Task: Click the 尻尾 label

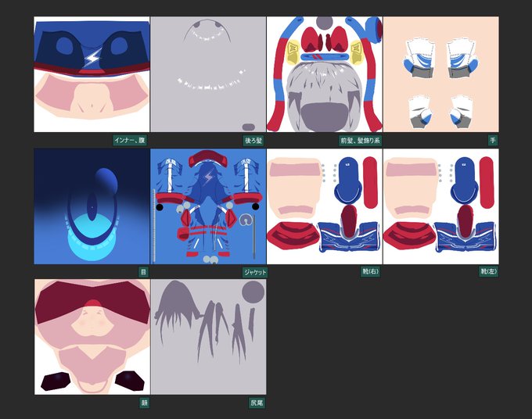Action: [257, 403]
